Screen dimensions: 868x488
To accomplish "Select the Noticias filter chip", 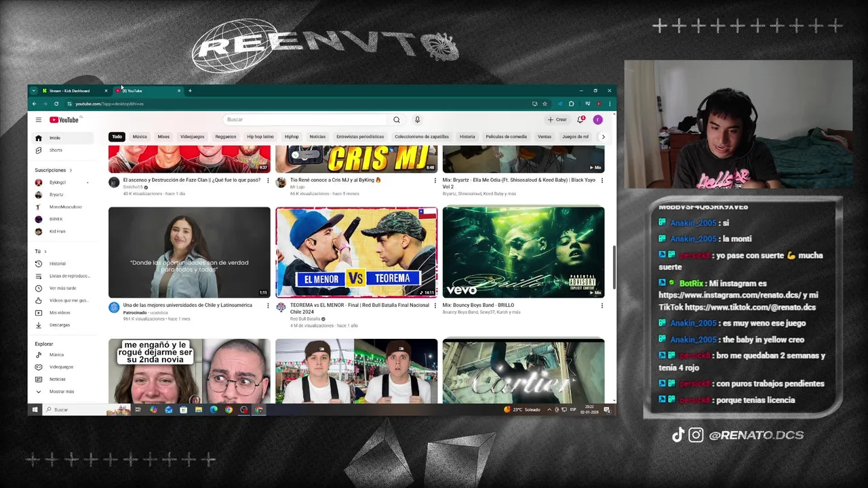I will point(317,137).
